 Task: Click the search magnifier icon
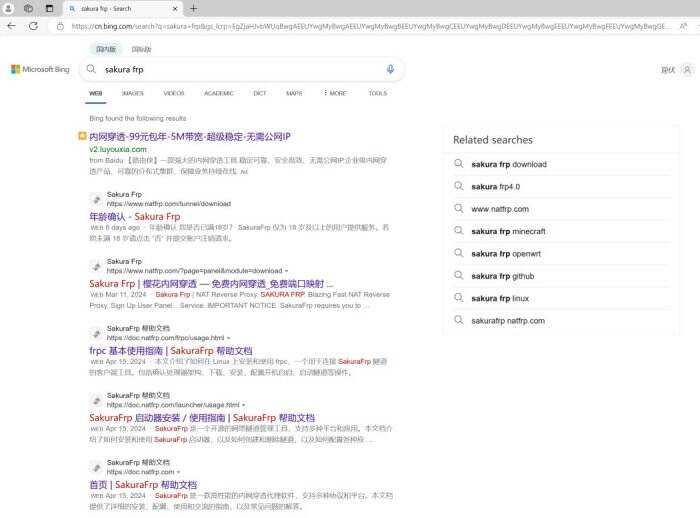[91, 69]
